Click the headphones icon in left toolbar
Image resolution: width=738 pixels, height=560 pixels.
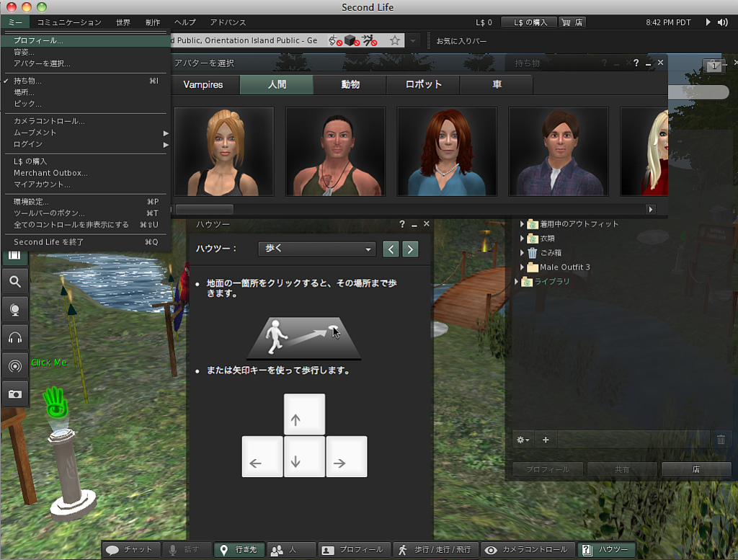point(15,337)
